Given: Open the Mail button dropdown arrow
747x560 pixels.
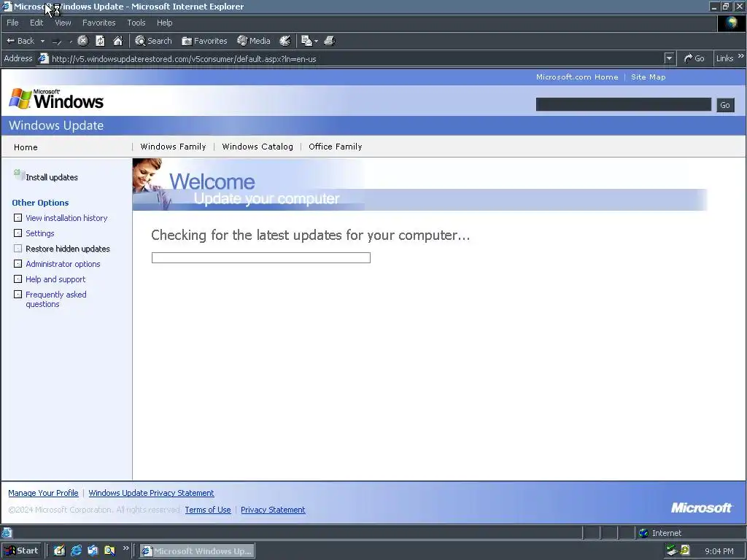Looking at the screenshot, I should coord(317,42).
